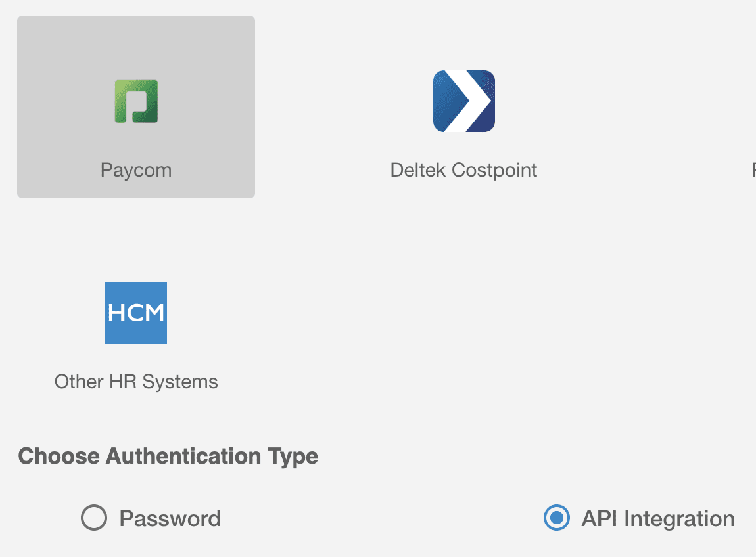Click the blue HCM logo icon
The width and height of the screenshot is (756, 557).
click(x=136, y=313)
